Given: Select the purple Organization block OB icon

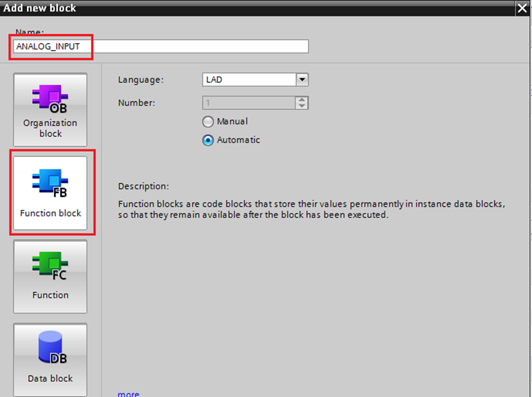Looking at the screenshot, I should click(50, 97).
